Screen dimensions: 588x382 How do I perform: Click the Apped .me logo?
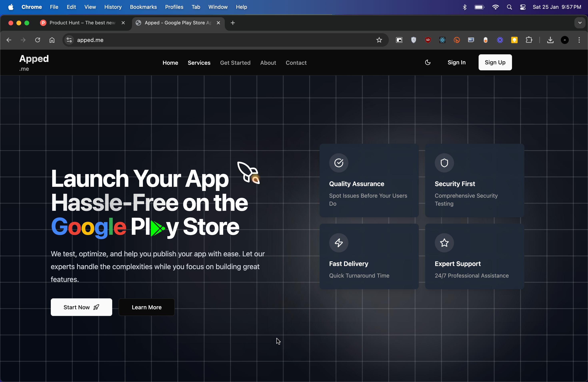(34, 63)
